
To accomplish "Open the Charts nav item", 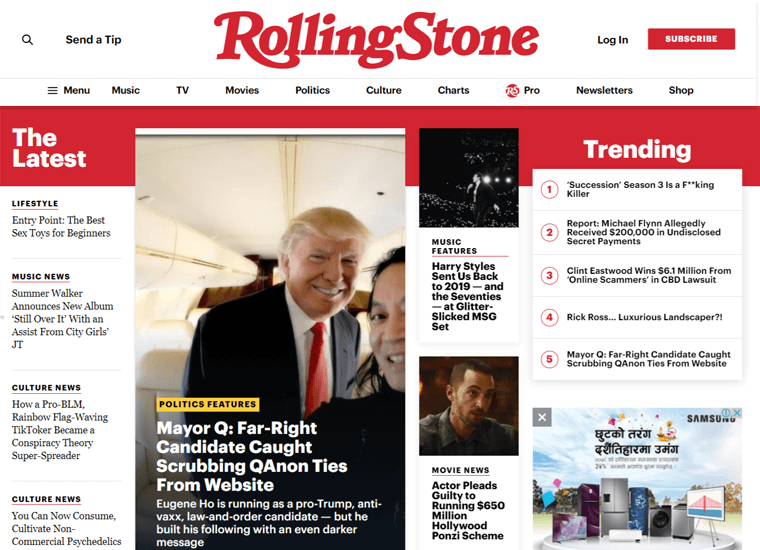I will coord(454,91).
